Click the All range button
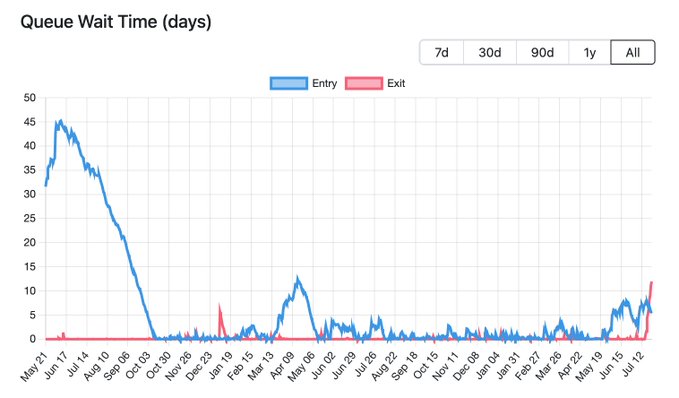The width and height of the screenshot is (679, 398). [x=633, y=52]
